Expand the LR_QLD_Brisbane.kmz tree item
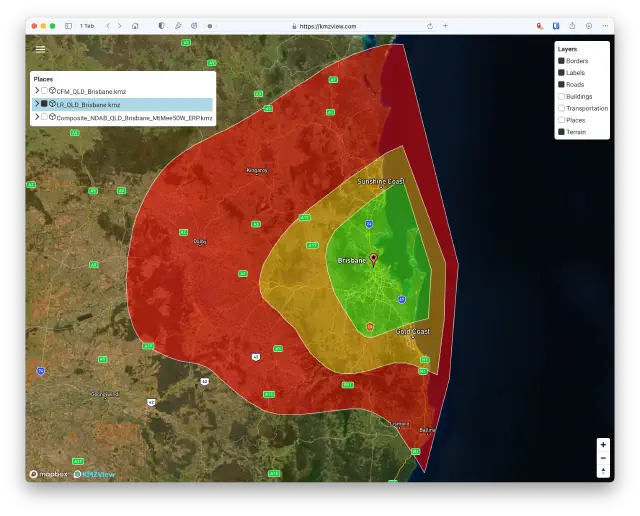Viewport: 640px width, 516px height. (x=36, y=104)
